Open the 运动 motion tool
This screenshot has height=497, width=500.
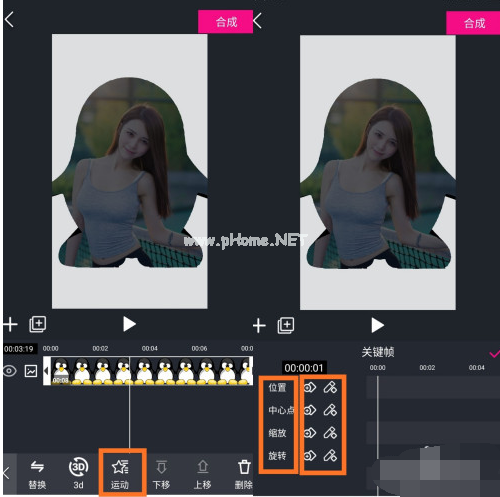120,474
